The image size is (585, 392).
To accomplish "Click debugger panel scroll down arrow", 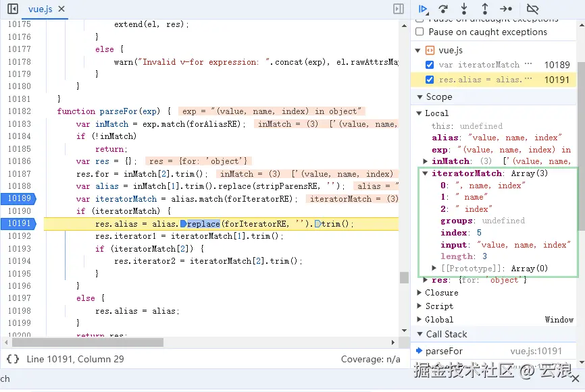I will click(581, 362).
